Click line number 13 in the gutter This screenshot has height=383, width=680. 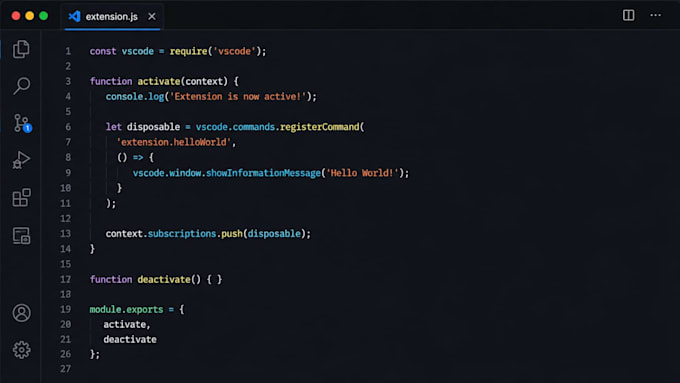pyautogui.click(x=65, y=233)
